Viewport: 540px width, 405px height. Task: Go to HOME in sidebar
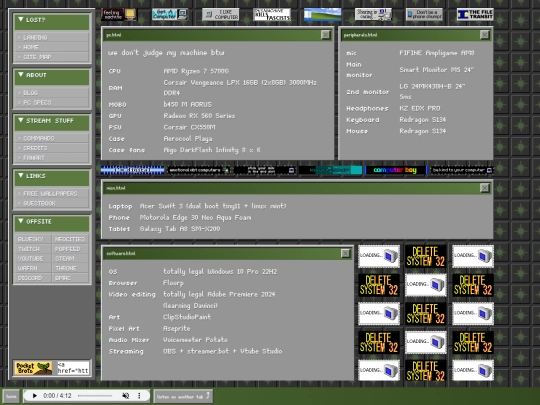point(52,47)
